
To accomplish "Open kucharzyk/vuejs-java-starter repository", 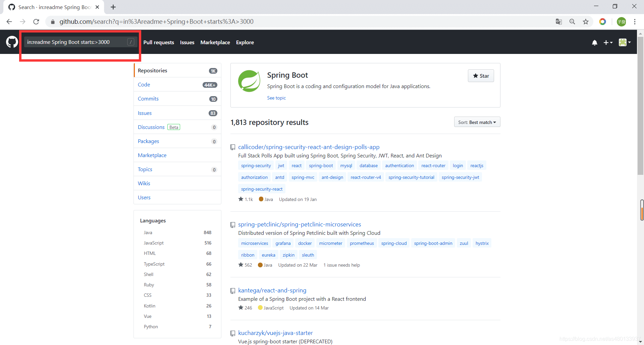I will pyautogui.click(x=275, y=333).
